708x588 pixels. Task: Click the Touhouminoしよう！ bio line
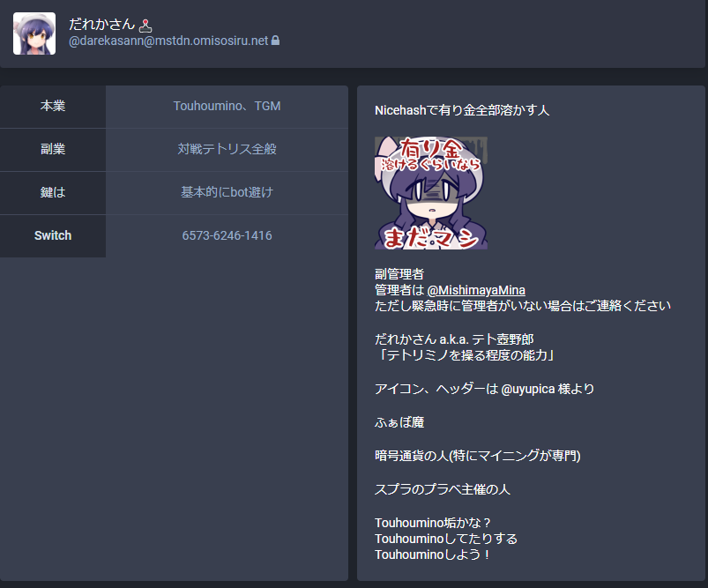point(432,555)
